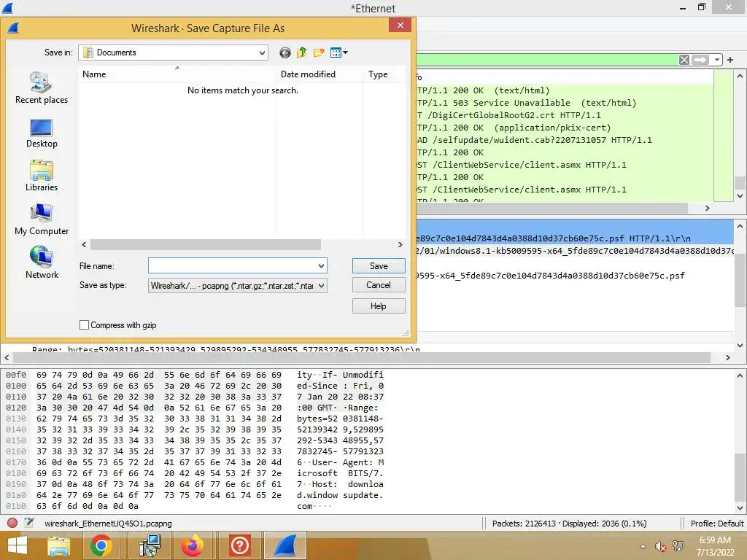Clear the display filter in Wireshark
Image resolution: width=747 pixels, height=560 pixels.
pos(684,60)
